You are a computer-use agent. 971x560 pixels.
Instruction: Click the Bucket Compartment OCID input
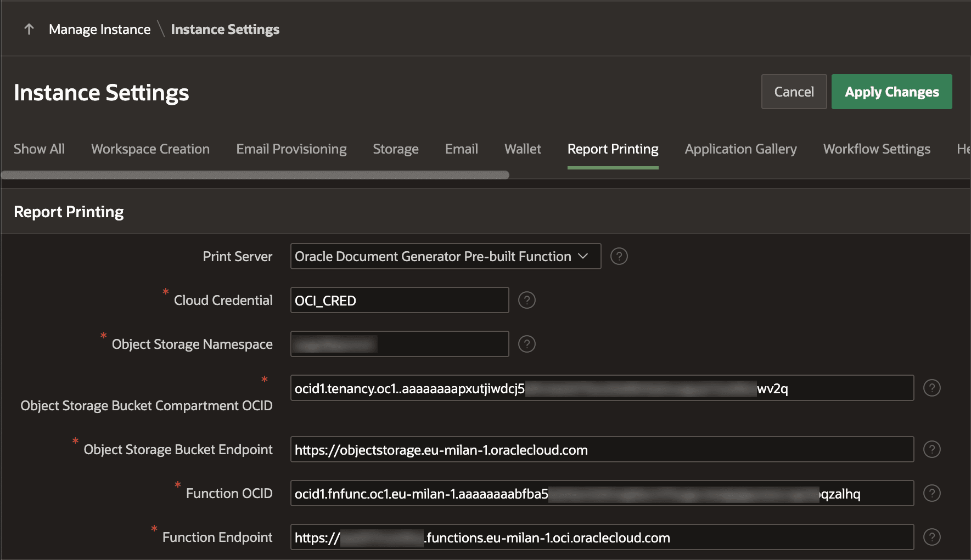tap(602, 388)
